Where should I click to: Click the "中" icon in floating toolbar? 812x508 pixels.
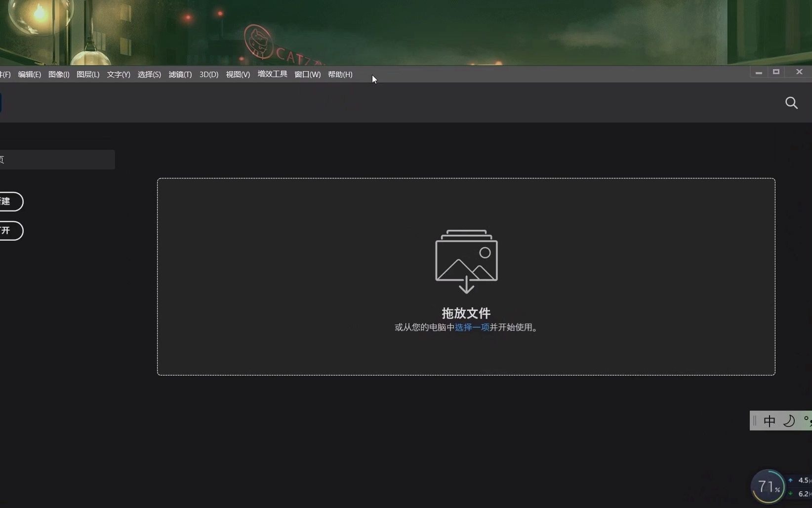(x=770, y=421)
